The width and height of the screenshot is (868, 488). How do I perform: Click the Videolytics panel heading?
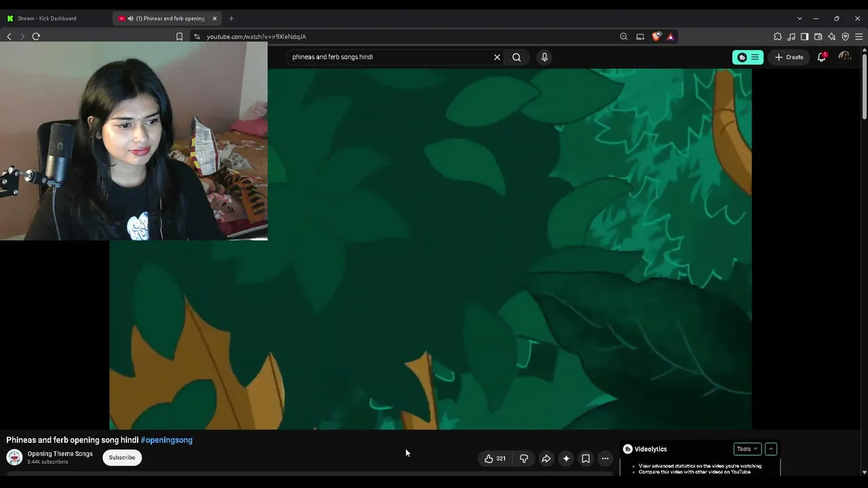651,449
